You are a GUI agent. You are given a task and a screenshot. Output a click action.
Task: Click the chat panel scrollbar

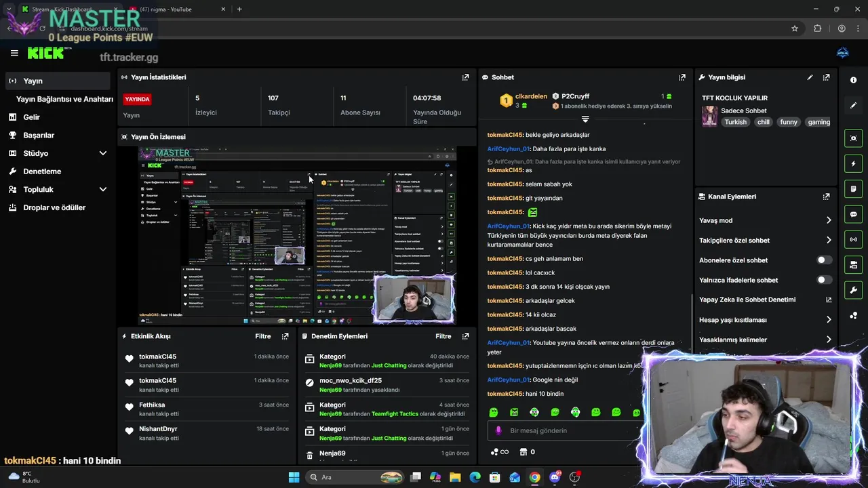pyautogui.click(x=692, y=323)
